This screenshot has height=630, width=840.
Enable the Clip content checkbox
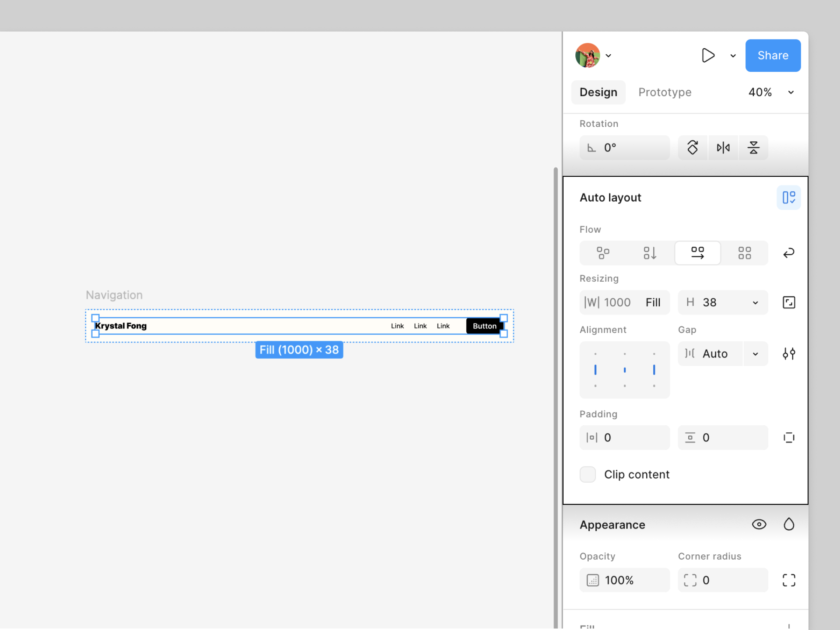coord(588,474)
